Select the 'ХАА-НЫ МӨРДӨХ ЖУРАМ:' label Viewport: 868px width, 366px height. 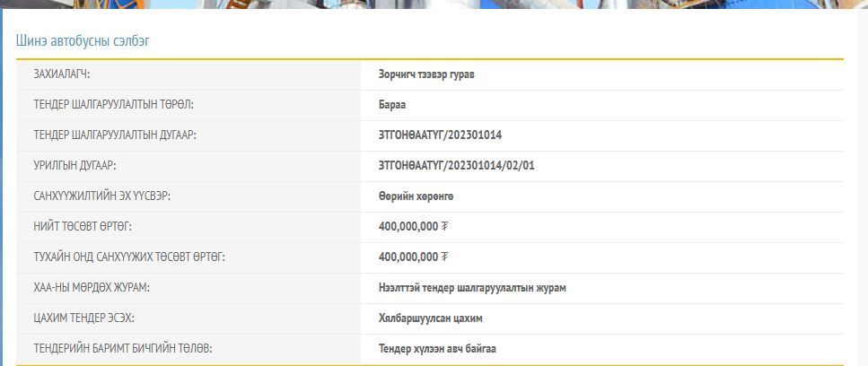click(92, 288)
